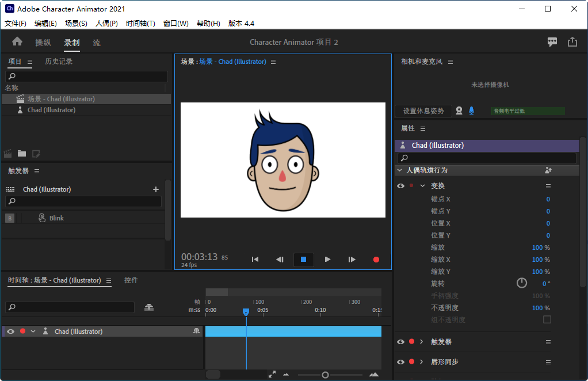Add a trigger with the plus icon

[155, 189]
